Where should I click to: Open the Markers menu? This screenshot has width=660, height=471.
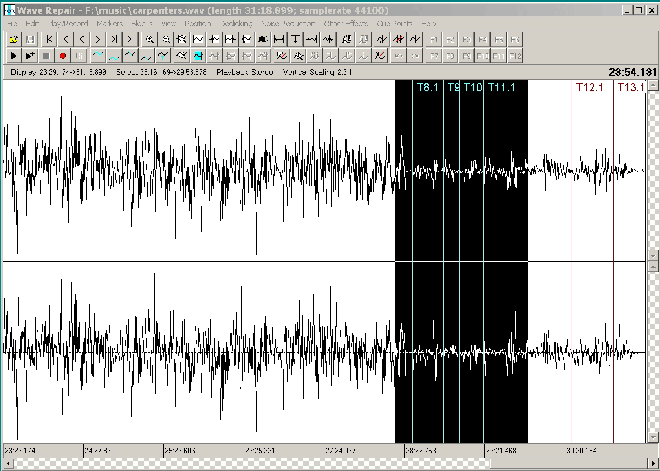(x=109, y=22)
